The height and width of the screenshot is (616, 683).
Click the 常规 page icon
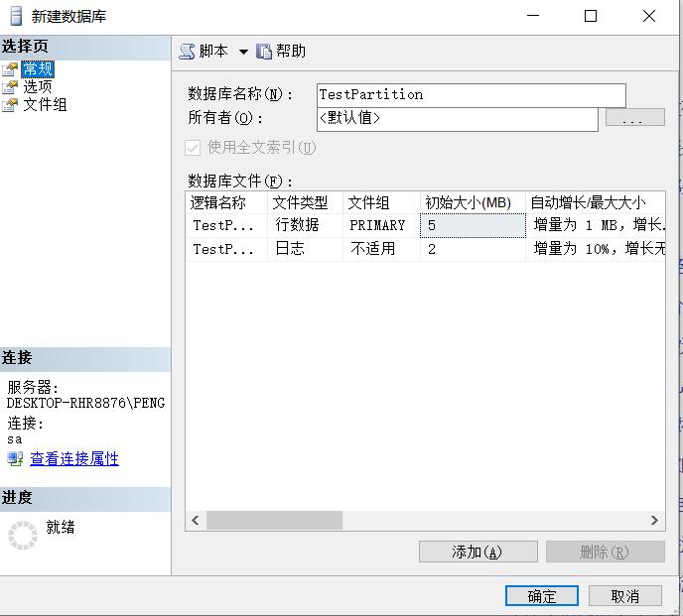point(10,69)
